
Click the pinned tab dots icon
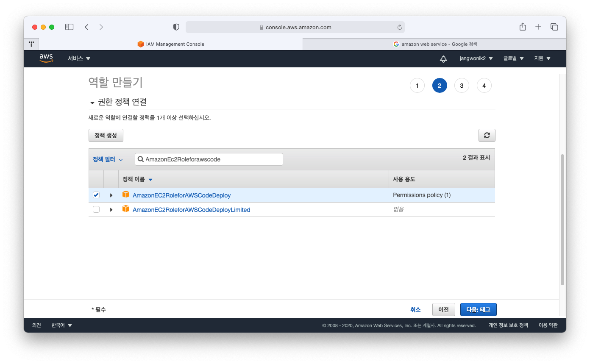tap(31, 44)
